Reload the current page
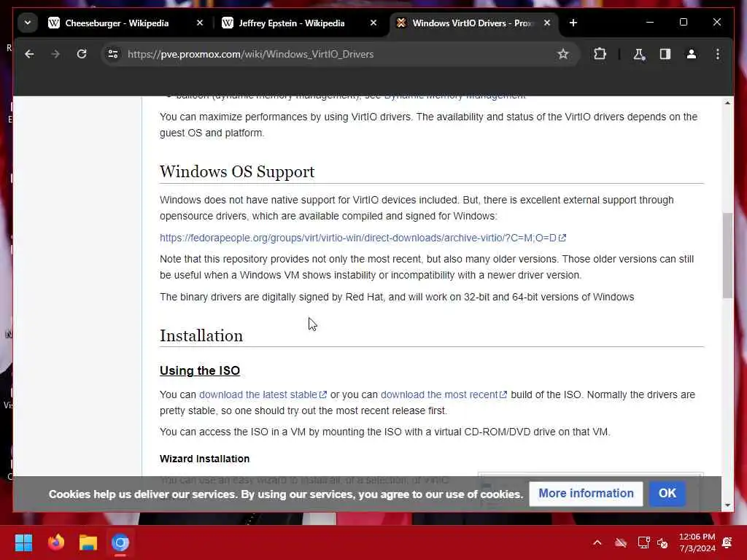This screenshot has height=560, width=747. click(x=82, y=54)
